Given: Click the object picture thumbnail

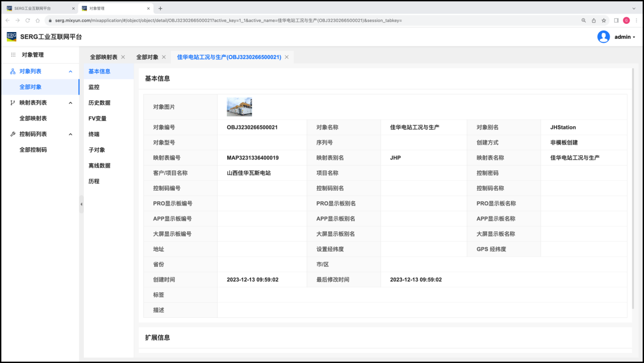Looking at the screenshot, I should pyautogui.click(x=239, y=107).
